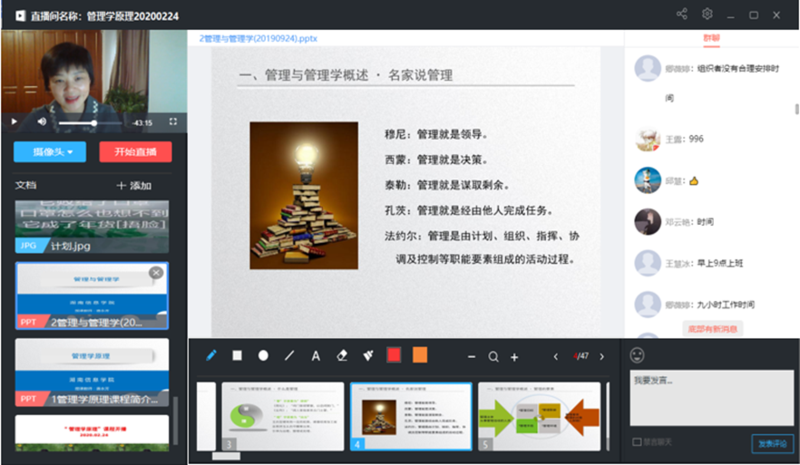Image resolution: width=800 pixels, height=465 pixels.
Task: Open the share icon in title bar
Action: point(682,14)
